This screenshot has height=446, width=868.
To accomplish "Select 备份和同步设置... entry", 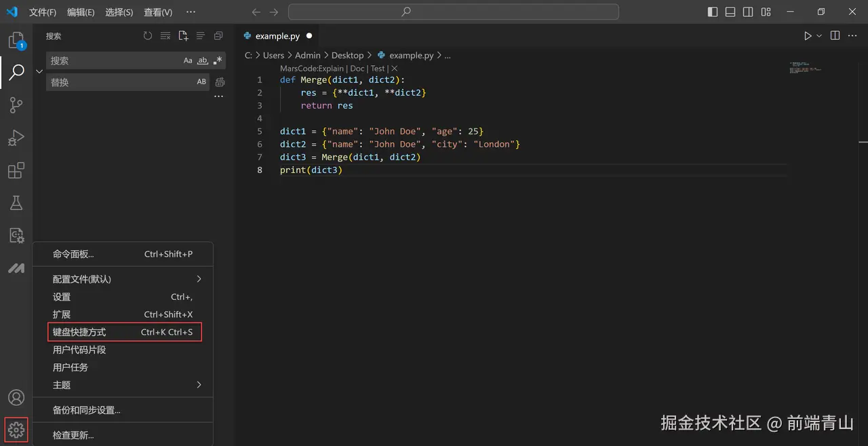I will coord(123,410).
